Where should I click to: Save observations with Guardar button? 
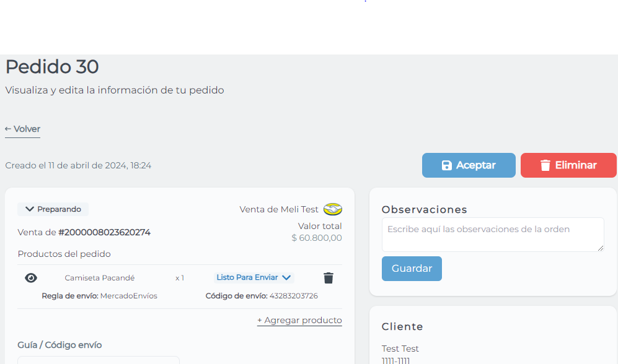[412, 269]
